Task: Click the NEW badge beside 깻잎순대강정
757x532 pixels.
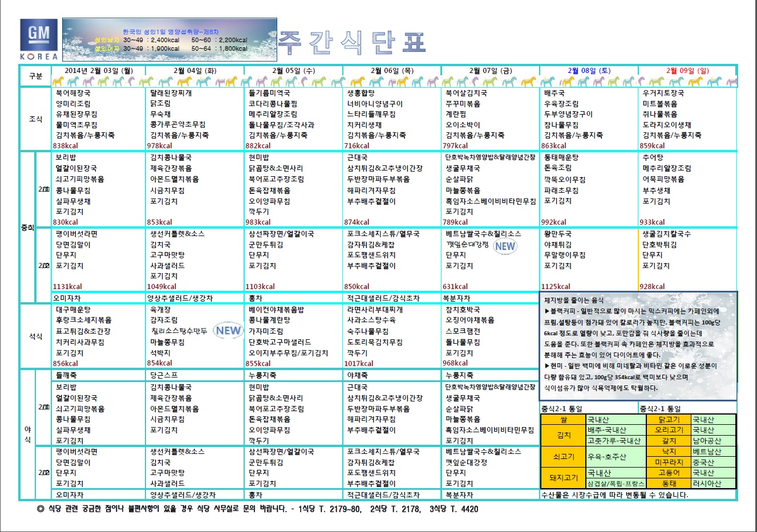Action: pos(505,246)
